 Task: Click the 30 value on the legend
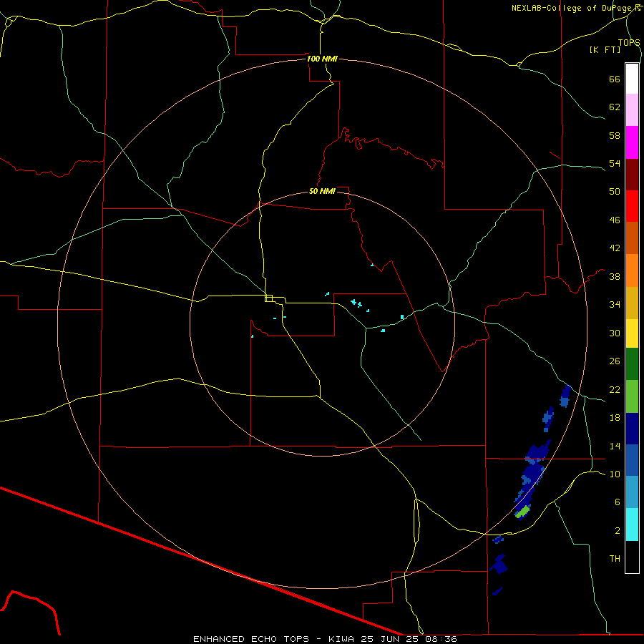click(615, 333)
